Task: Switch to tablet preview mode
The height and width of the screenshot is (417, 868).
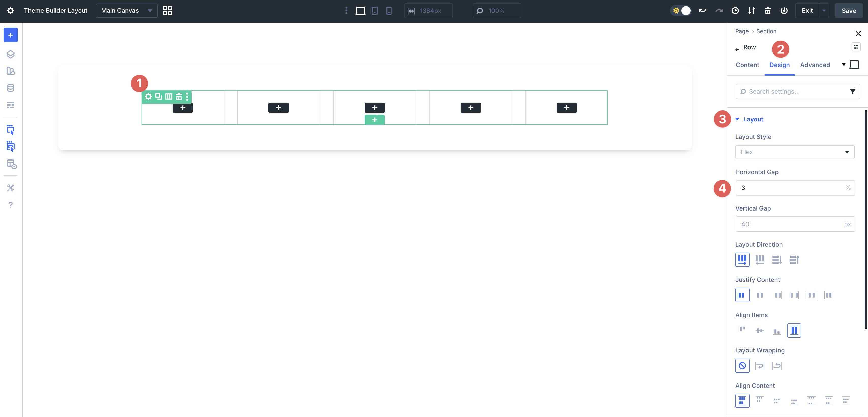Action: pos(374,10)
